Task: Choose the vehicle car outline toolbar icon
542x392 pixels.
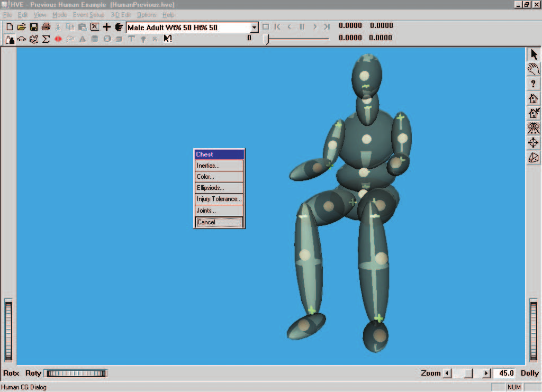Action: (x=22, y=39)
